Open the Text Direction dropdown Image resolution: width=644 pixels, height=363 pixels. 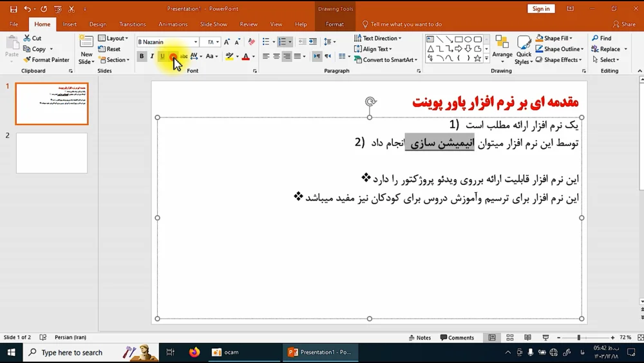(378, 38)
